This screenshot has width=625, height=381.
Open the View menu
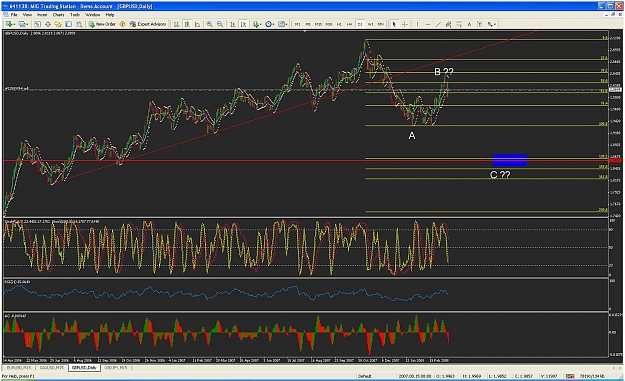(27, 15)
